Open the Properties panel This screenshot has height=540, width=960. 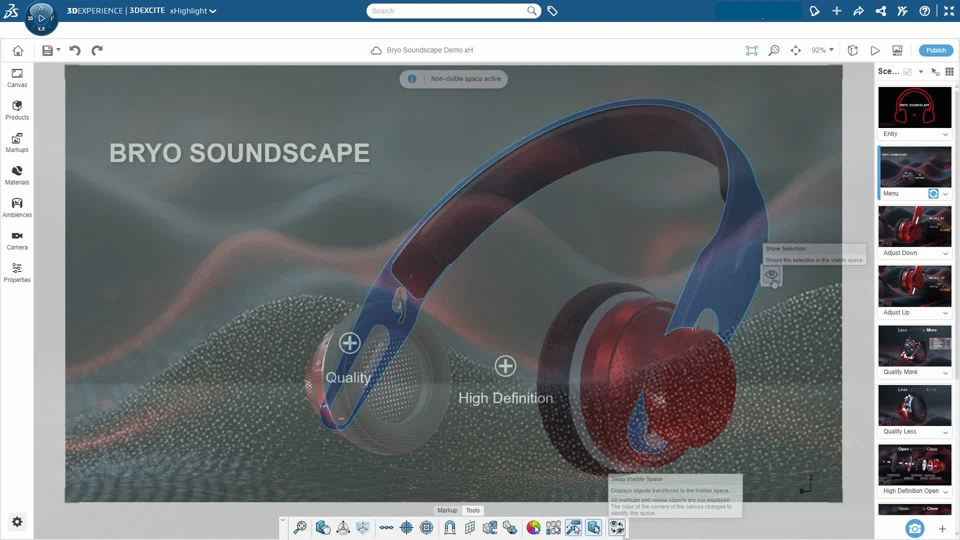(x=17, y=272)
